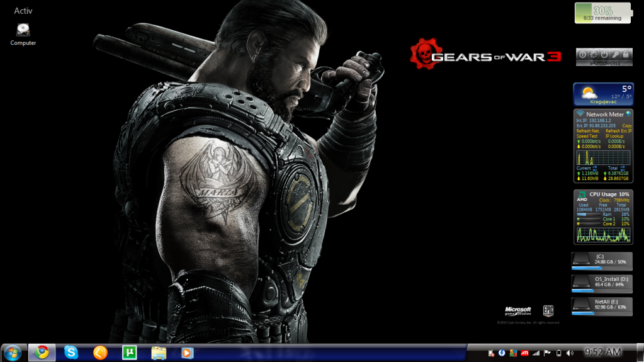
Task: Click the battery power tray icon
Action: pyautogui.click(x=558, y=353)
